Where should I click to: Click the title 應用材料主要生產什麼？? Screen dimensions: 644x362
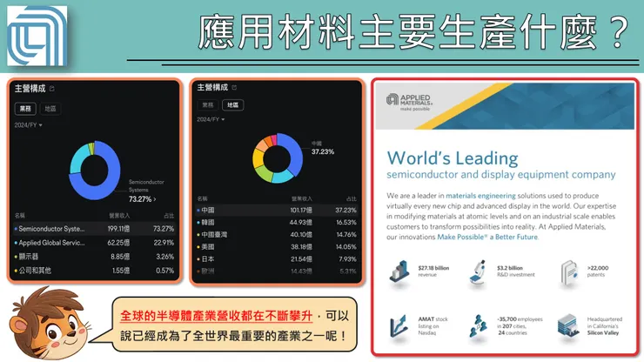coord(414,32)
